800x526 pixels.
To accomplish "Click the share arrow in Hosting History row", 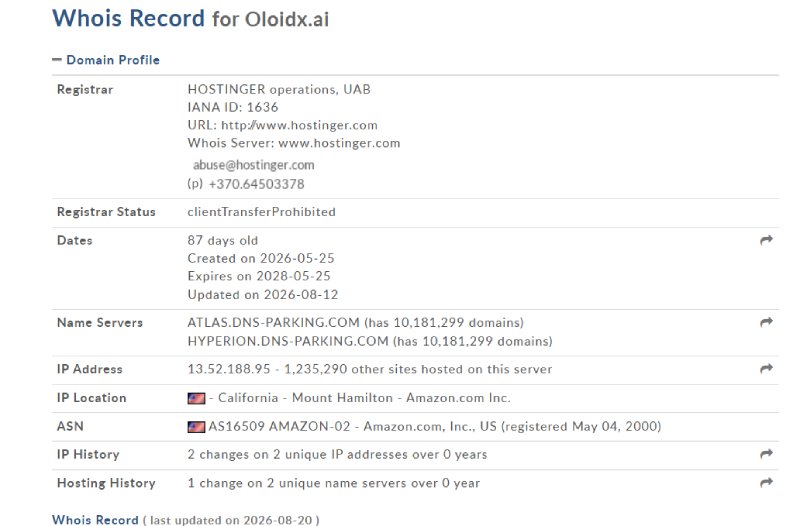I will pos(766,482).
